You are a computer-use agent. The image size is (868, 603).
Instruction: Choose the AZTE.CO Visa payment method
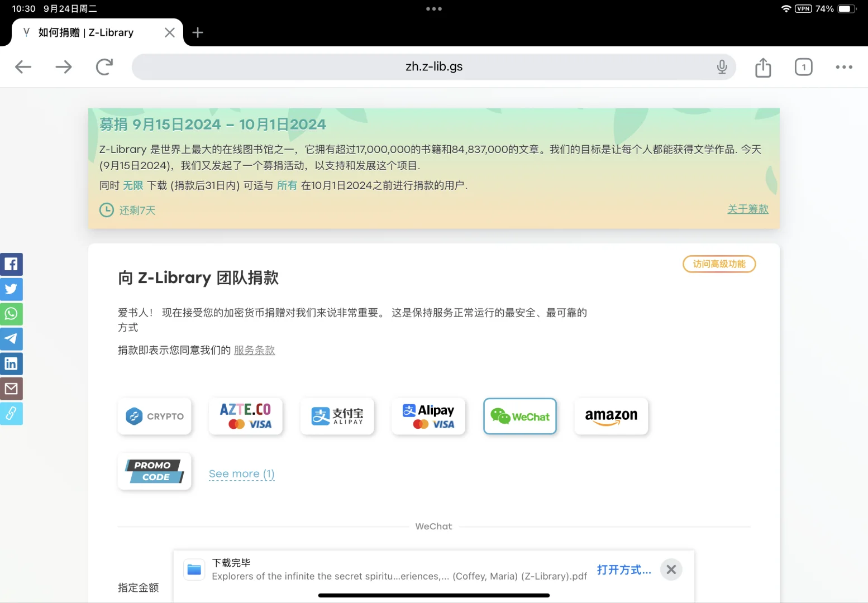pyautogui.click(x=246, y=416)
